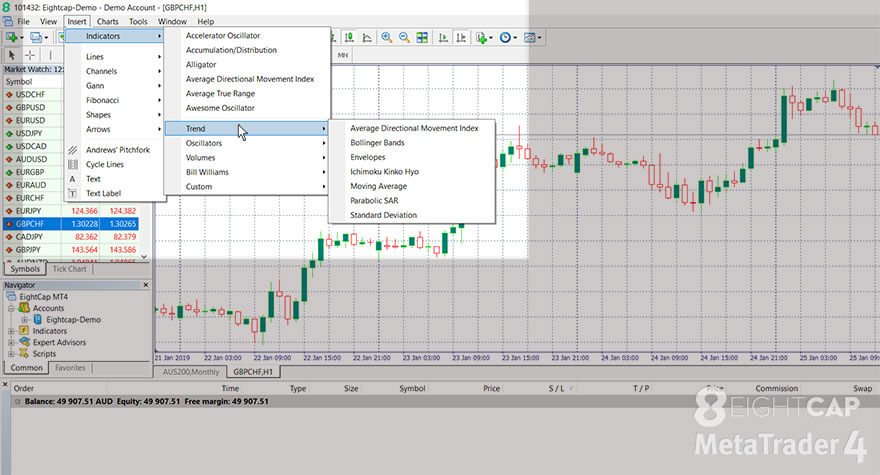880x475 pixels.
Task: Open Periods dropdown arrow
Action: click(515, 38)
